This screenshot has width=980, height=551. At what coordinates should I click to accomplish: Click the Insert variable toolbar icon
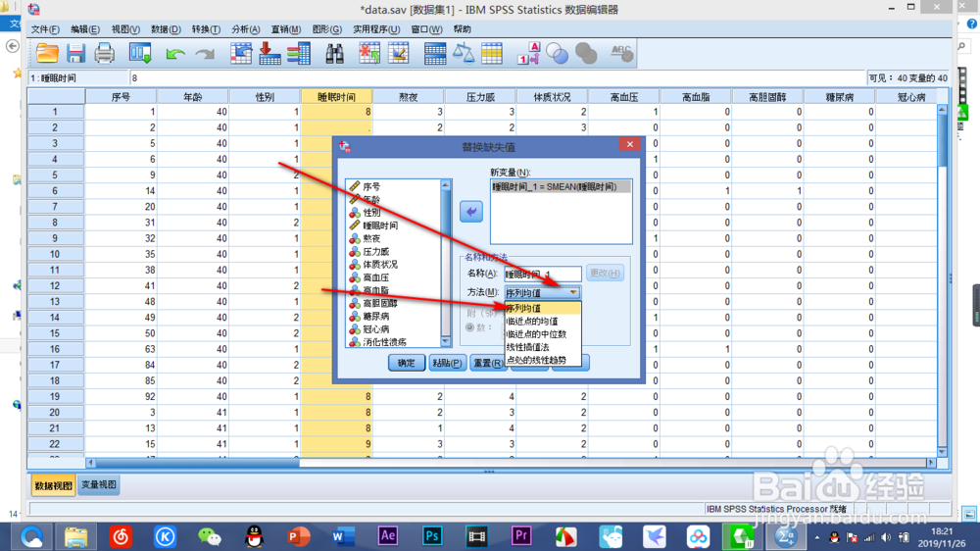tap(398, 54)
